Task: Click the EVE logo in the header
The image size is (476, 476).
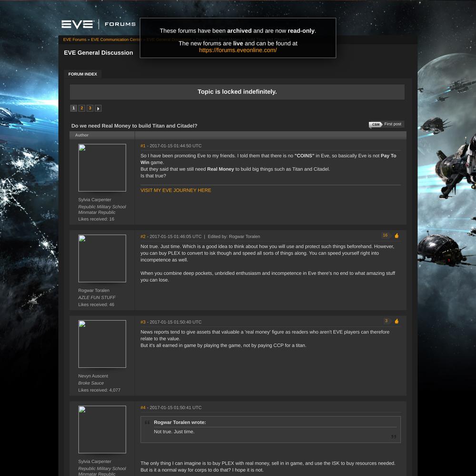Action: pos(77,24)
